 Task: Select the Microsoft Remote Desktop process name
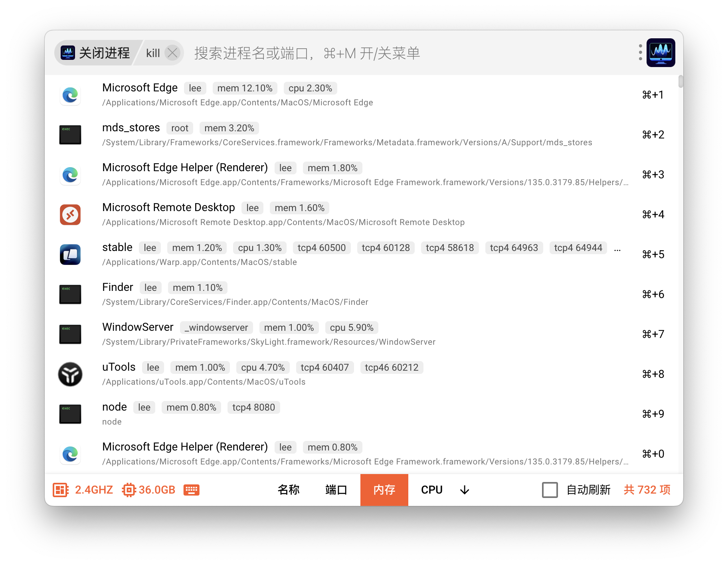[168, 207]
